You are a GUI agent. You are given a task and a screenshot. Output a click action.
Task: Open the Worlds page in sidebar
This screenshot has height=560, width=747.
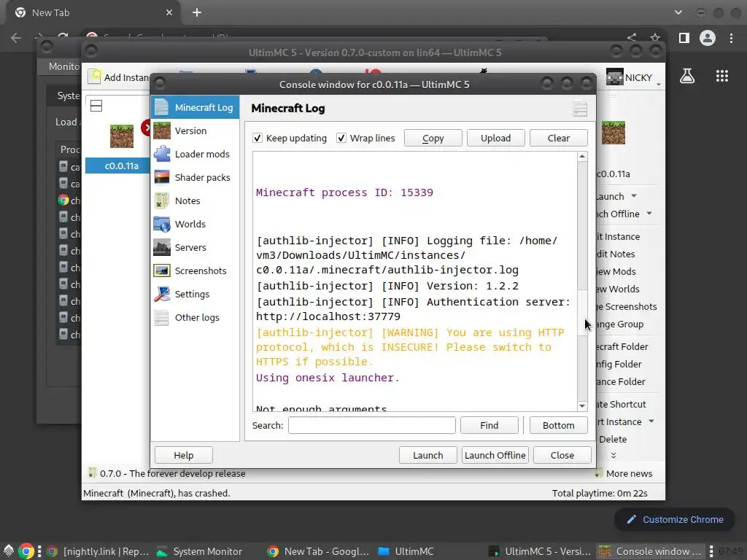(x=195, y=224)
